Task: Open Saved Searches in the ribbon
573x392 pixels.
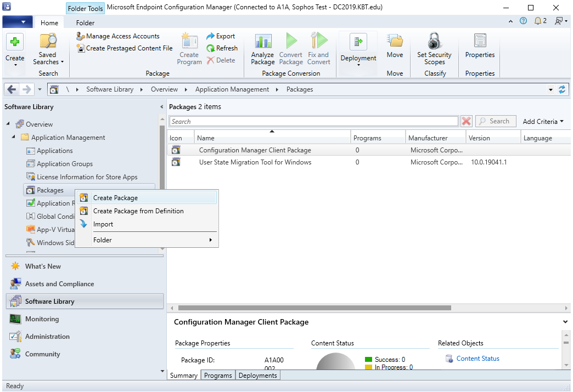Action: coord(48,49)
